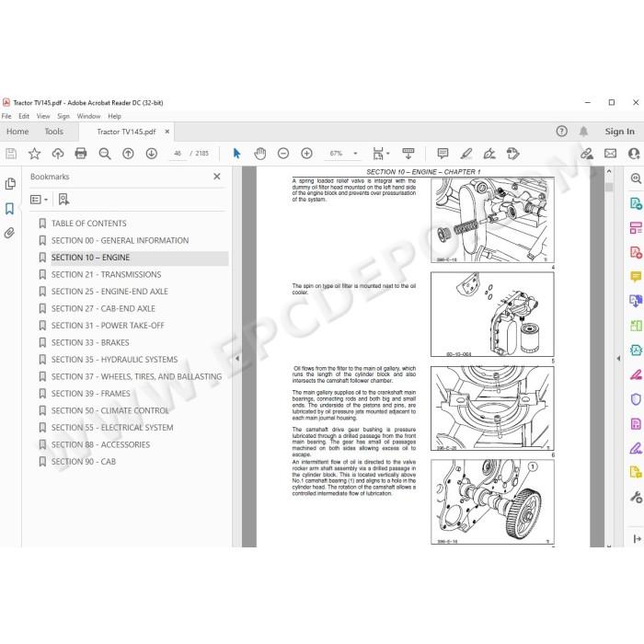This screenshot has height=644, width=644.
Task: Send file by email envelope icon
Action: click(x=610, y=154)
